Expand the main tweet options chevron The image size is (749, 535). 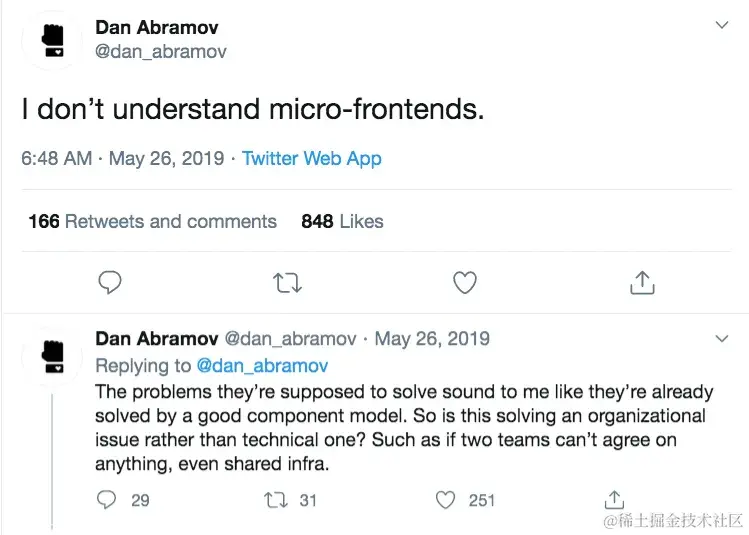coord(722,25)
